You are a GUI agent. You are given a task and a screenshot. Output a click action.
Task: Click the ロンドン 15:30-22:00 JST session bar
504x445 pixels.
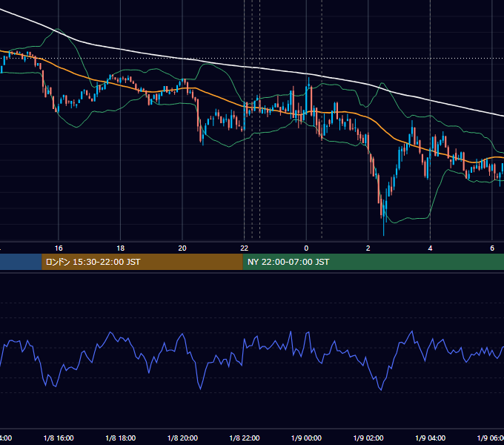(142, 262)
